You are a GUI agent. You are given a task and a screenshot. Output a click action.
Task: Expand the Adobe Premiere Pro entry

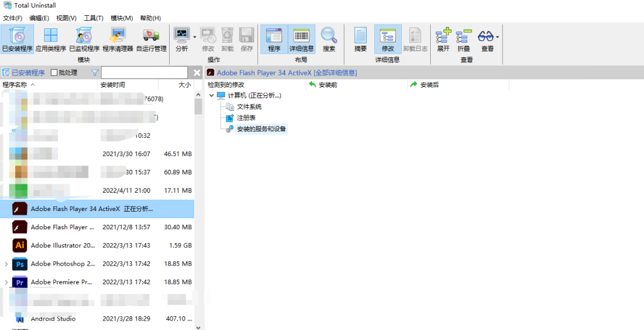coord(6,282)
